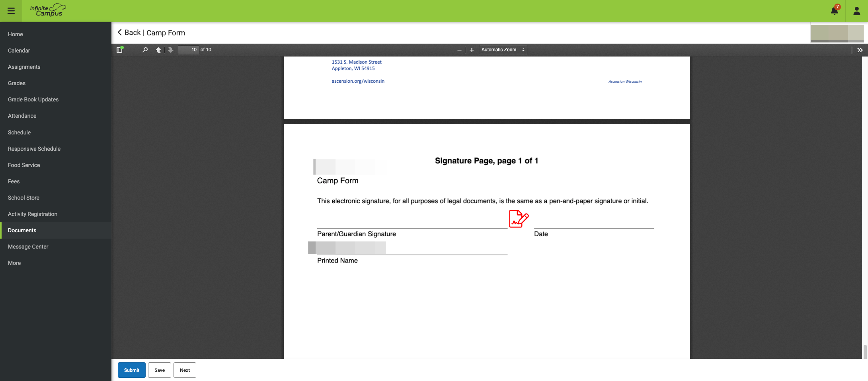Open the Automatic Zoom dropdown
Viewport: 868px width, 381px height.
coord(503,50)
